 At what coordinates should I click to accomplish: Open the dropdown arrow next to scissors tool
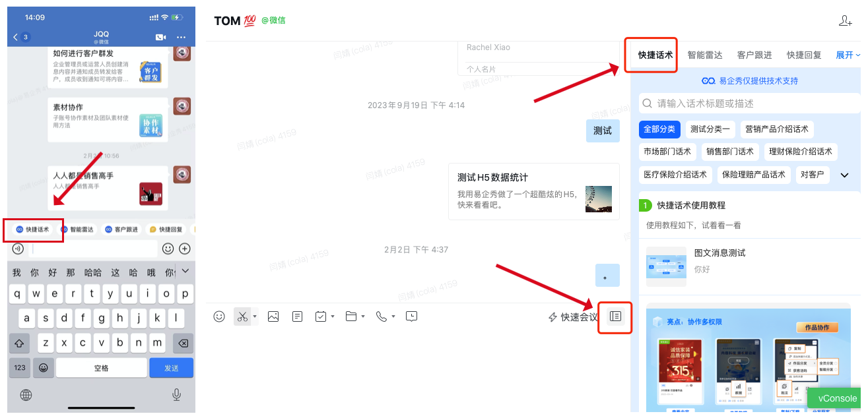[x=255, y=316]
